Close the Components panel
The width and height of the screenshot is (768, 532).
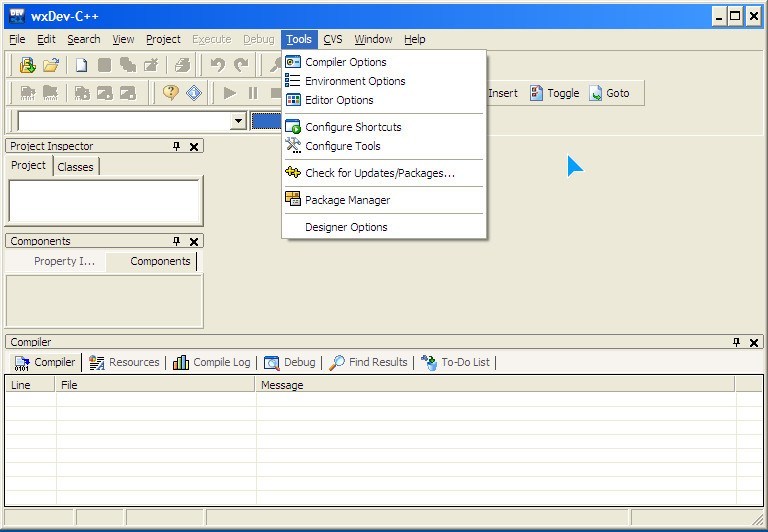coord(194,242)
